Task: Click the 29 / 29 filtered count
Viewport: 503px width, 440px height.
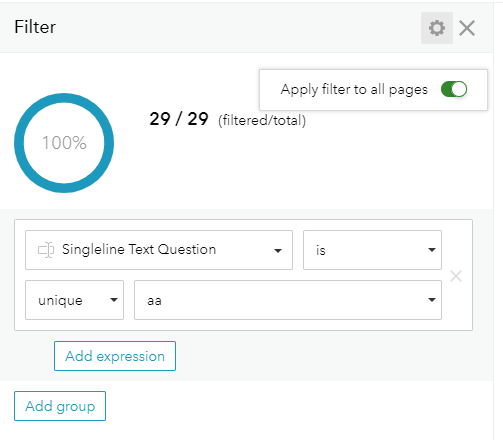Action: point(179,119)
